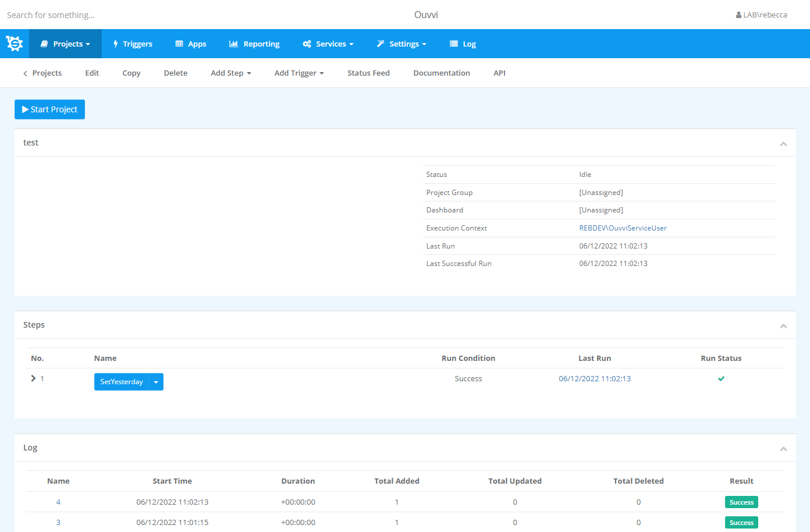Open the API link

tap(499, 73)
